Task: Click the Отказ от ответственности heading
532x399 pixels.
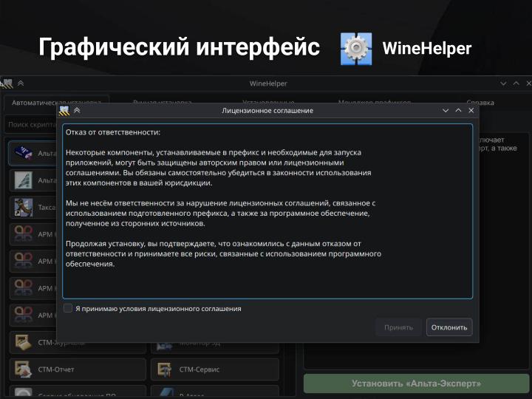Action: pos(113,132)
